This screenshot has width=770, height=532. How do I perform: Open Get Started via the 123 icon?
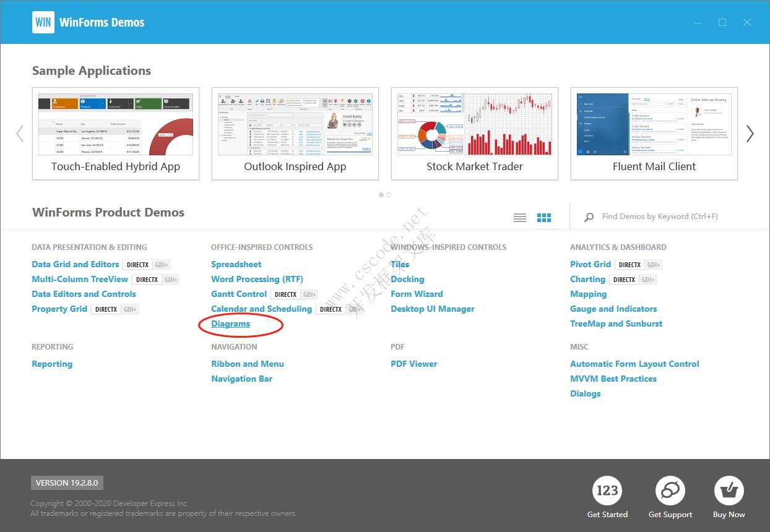tap(607, 489)
